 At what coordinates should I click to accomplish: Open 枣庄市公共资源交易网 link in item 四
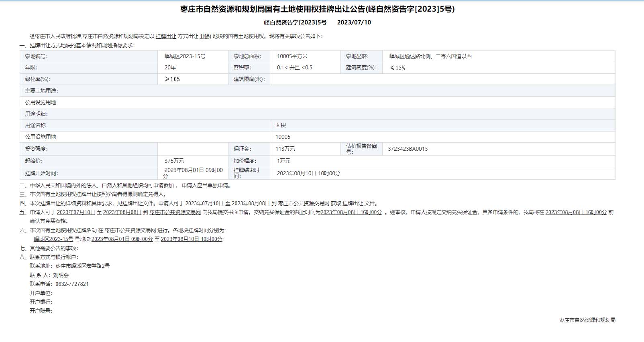(304, 203)
